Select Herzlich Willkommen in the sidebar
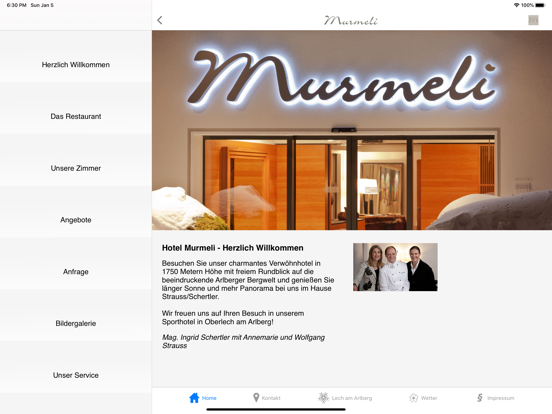The image size is (552, 414). pos(76,65)
